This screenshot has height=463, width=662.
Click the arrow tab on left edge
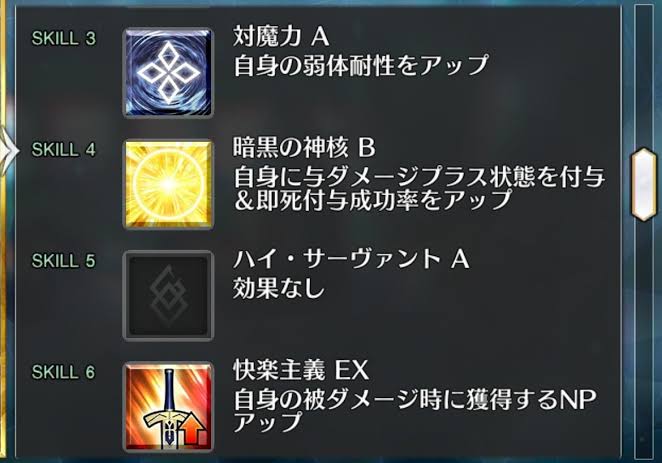tap(8, 151)
